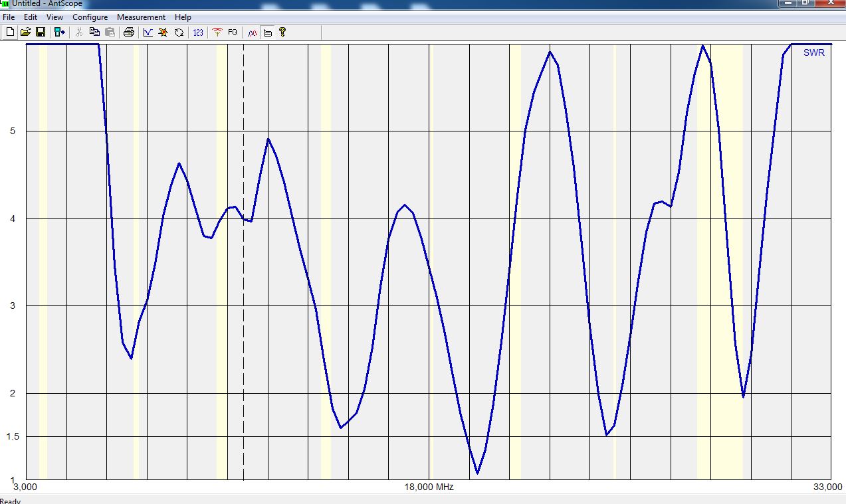This screenshot has width=846, height=504.
Task: Open the Measurement menu
Action: 141,17
